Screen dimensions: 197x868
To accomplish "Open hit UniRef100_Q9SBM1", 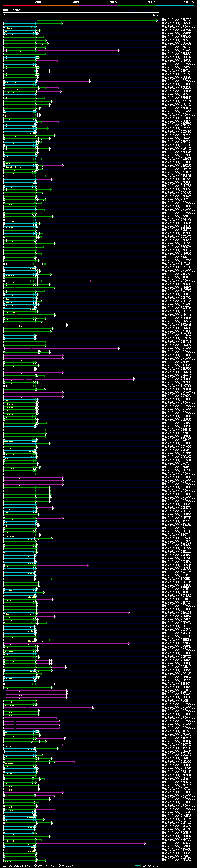I will (177, 33).
